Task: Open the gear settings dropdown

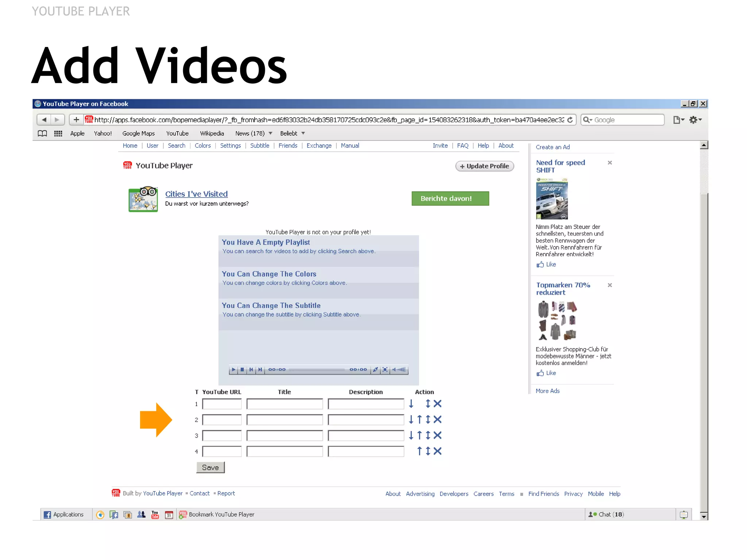Action: (696, 120)
